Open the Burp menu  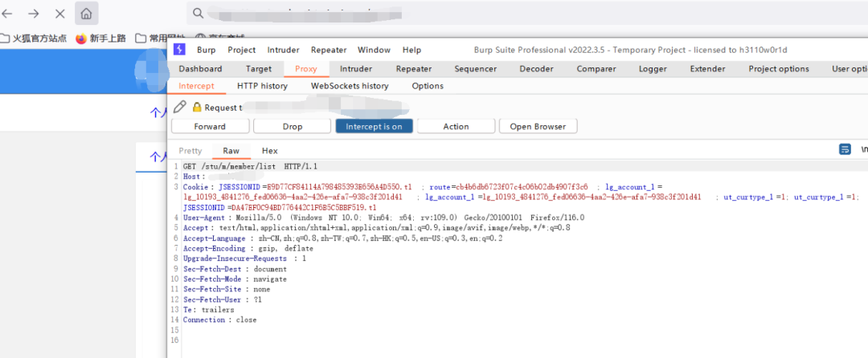[x=207, y=50]
